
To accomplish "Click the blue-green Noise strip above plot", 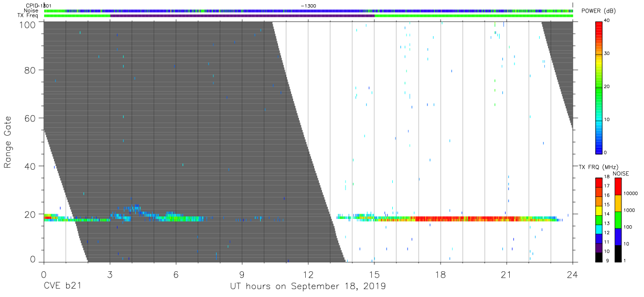I will click(x=308, y=10).
